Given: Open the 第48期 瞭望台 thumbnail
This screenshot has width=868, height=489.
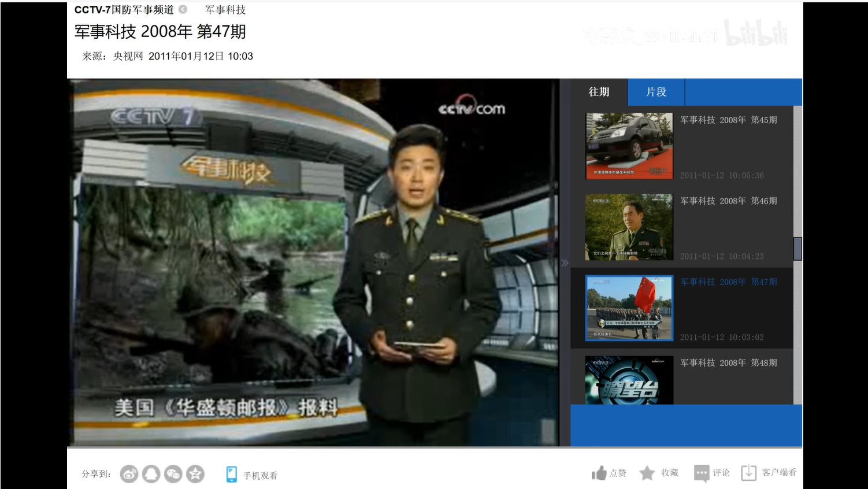Looking at the screenshot, I should point(629,380).
